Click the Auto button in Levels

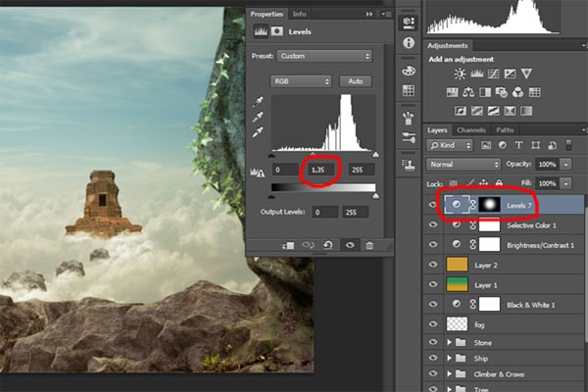pos(355,80)
